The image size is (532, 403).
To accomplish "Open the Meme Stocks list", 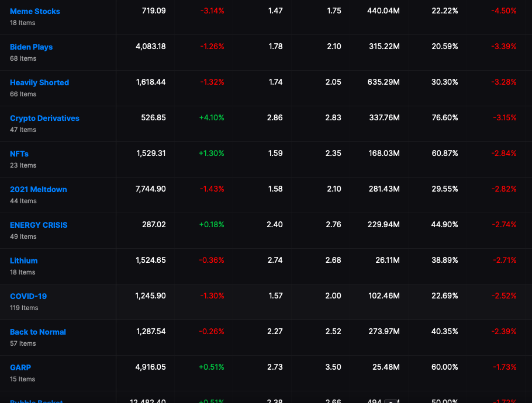I will click(35, 11).
